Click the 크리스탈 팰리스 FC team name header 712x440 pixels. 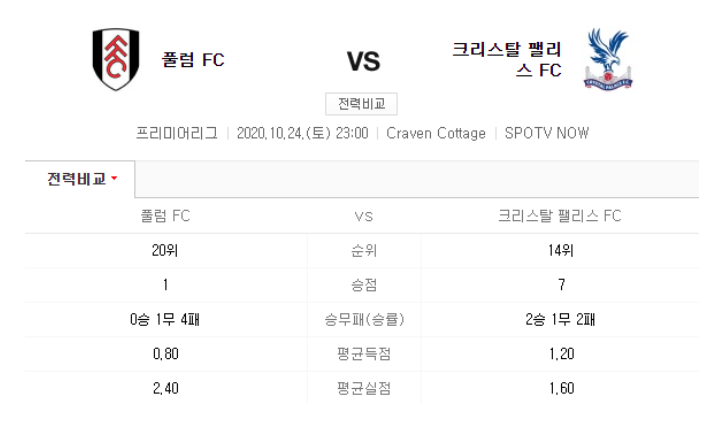506,59
